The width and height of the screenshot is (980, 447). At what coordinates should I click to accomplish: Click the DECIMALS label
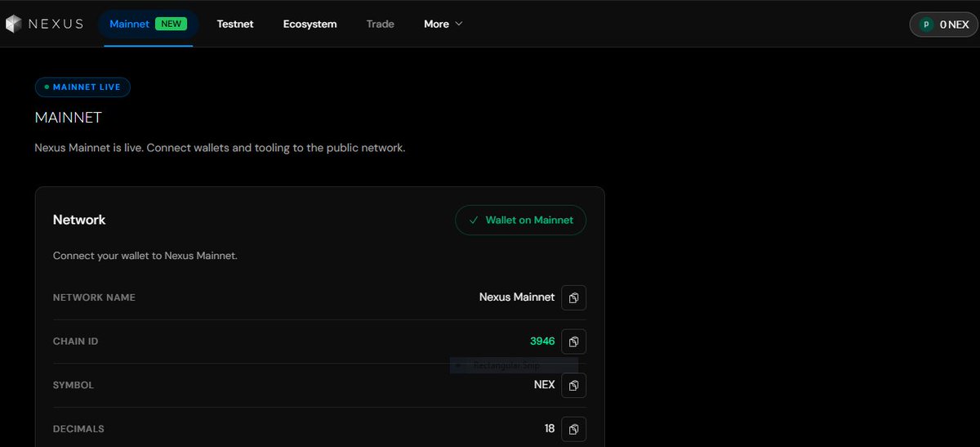coord(78,429)
